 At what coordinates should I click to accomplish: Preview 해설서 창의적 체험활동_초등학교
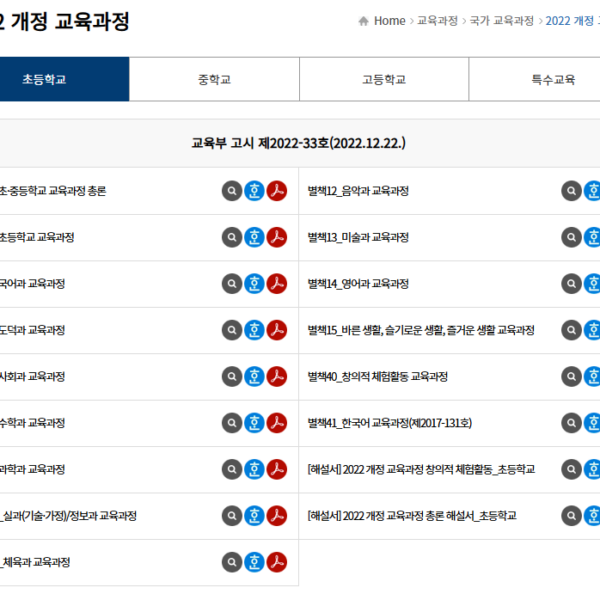point(571,470)
